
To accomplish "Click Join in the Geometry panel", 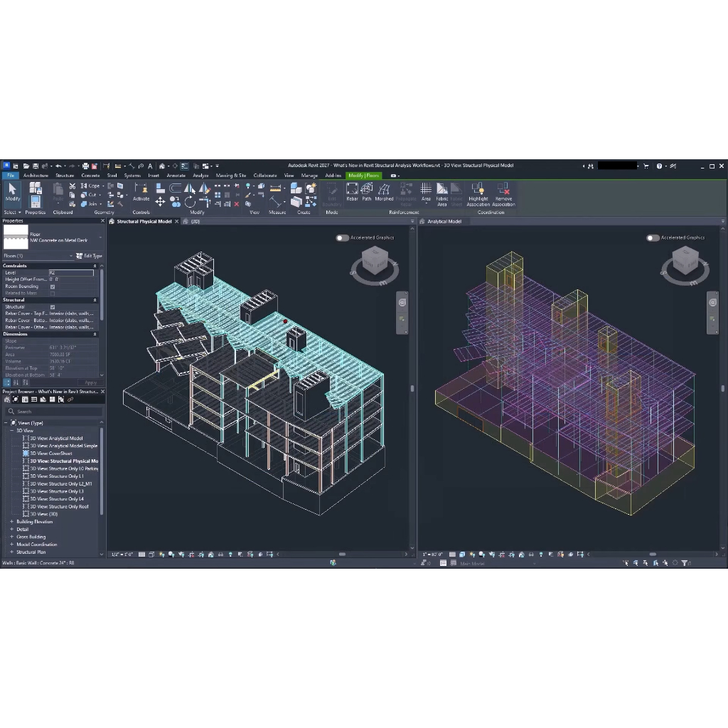I will pos(89,204).
